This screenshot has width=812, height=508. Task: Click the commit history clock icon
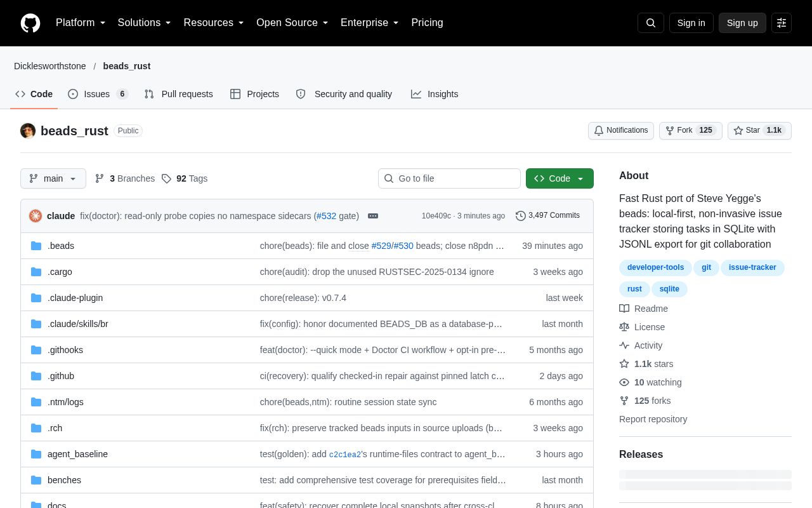point(521,216)
